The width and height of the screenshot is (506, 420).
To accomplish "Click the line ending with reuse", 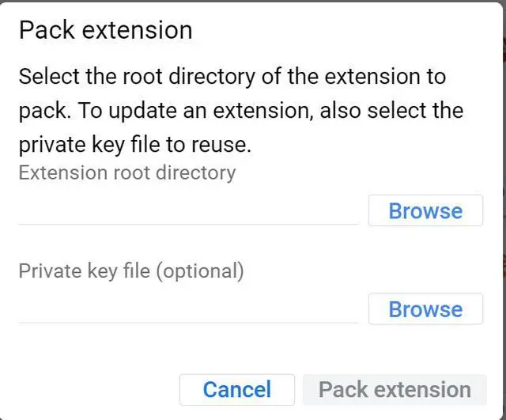I will (134, 145).
